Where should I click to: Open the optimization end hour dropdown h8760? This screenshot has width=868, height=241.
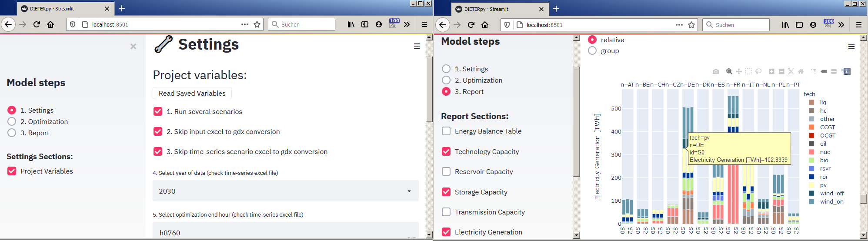click(285, 232)
